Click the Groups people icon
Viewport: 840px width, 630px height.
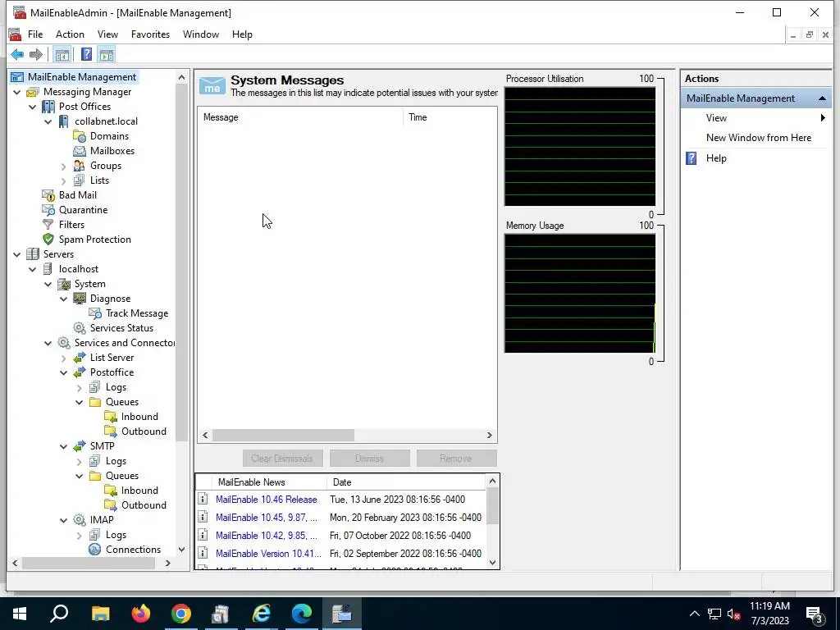click(80, 166)
